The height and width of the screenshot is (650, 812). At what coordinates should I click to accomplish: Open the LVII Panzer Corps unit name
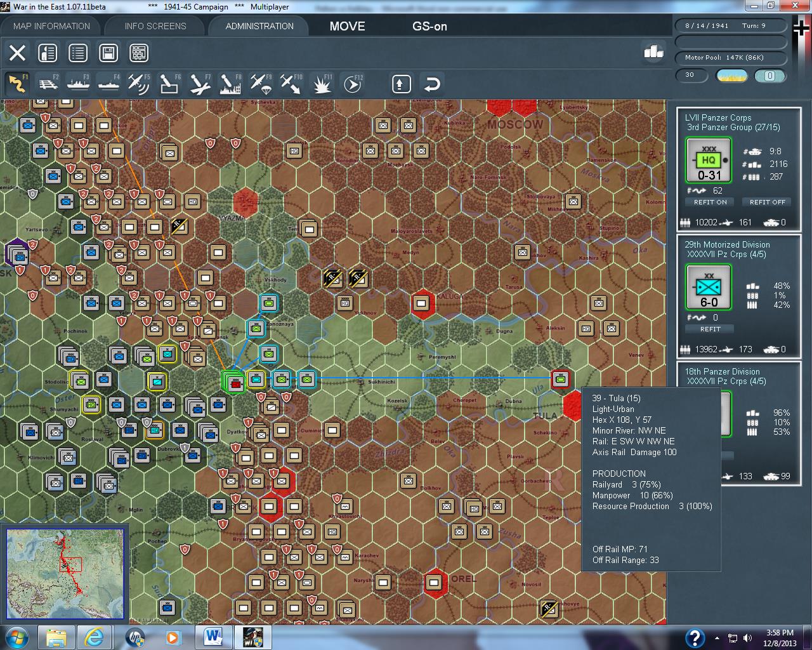click(x=718, y=117)
